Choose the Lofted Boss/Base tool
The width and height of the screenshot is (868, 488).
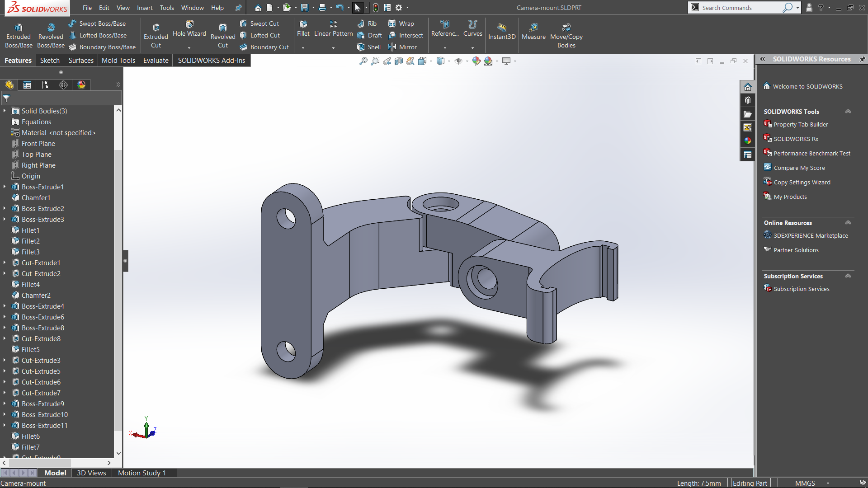tap(98, 35)
